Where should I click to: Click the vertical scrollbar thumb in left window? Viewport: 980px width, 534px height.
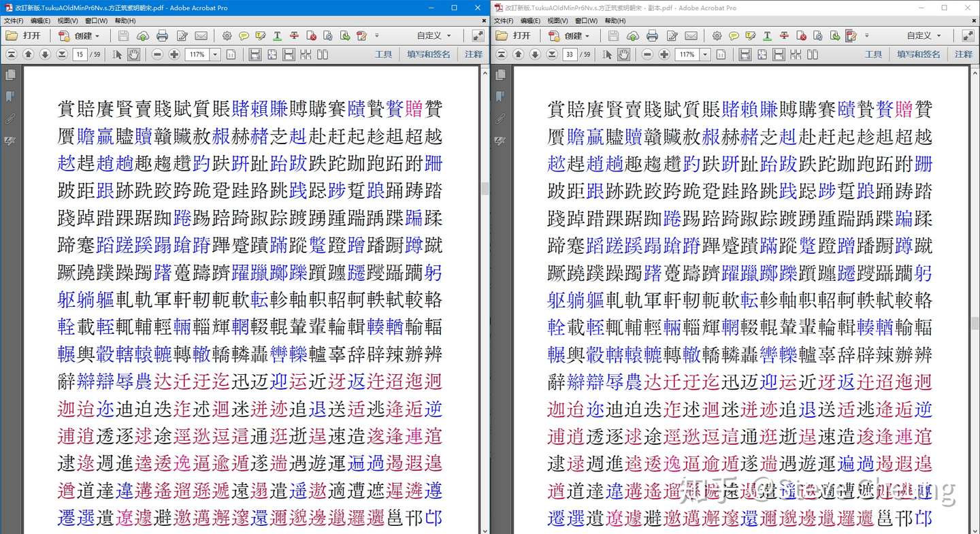coord(485,188)
